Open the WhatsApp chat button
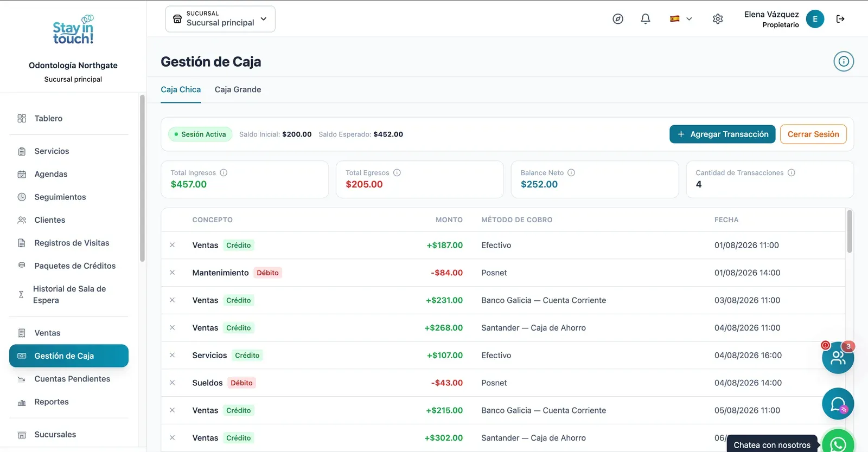Screen dimensions: 868x452 838,444
